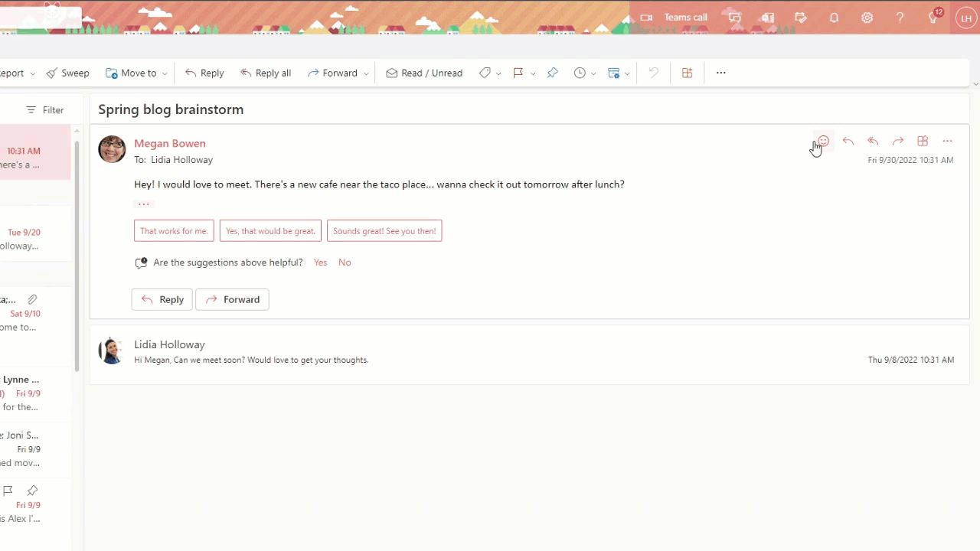Choose suggested reply 'That works for me.'

point(174,231)
